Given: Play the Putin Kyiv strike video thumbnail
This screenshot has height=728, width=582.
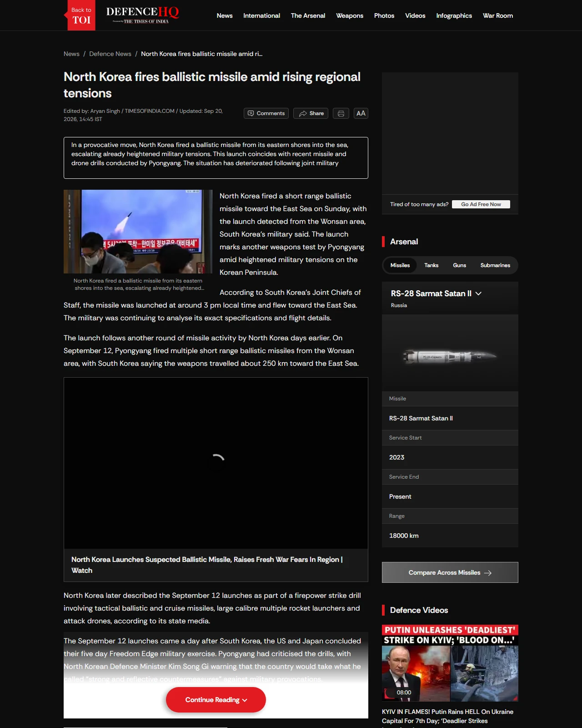Looking at the screenshot, I should [450, 663].
